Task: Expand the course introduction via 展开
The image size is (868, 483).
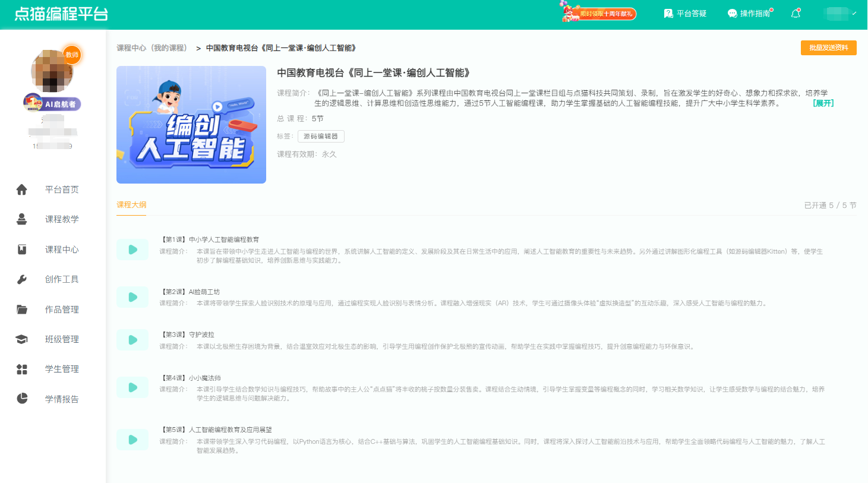Action: click(x=822, y=104)
